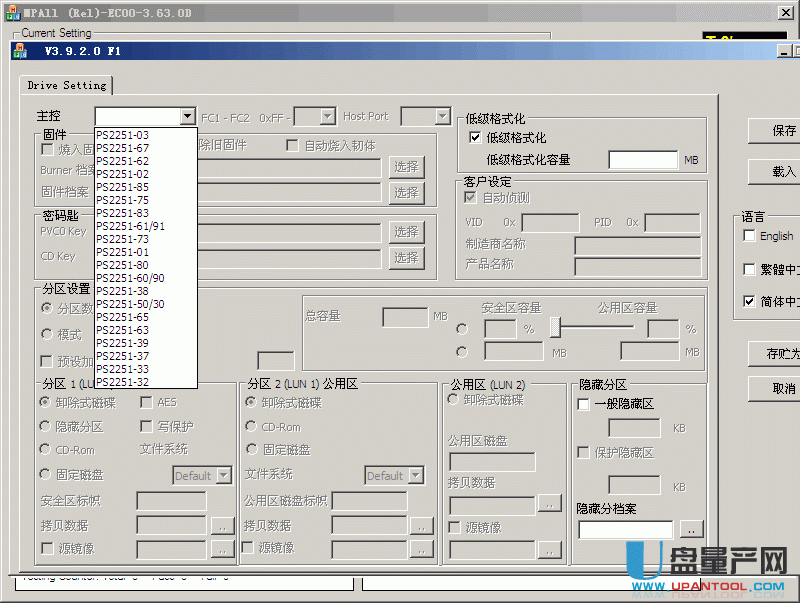This screenshot has width=800, height=603.
Task: Select PS2251-50/30 from the list
Action: 130,304
